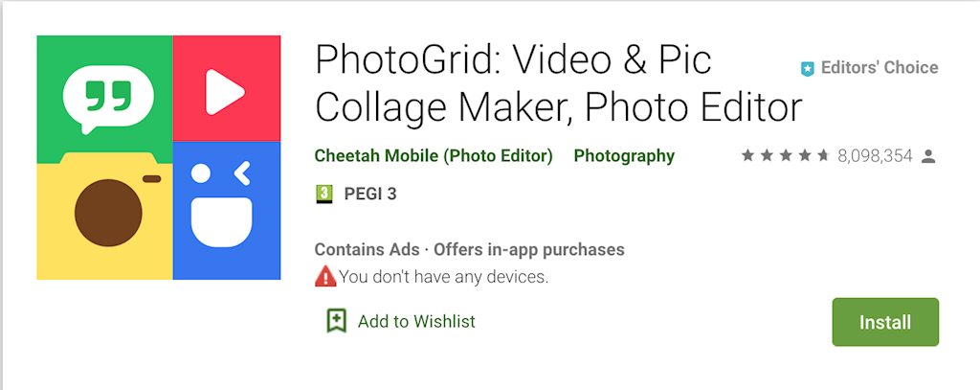The image size is (980, 390).
Task: Click the red warning triangle icon
Action: pyautogui.click(x=325, y=277)
